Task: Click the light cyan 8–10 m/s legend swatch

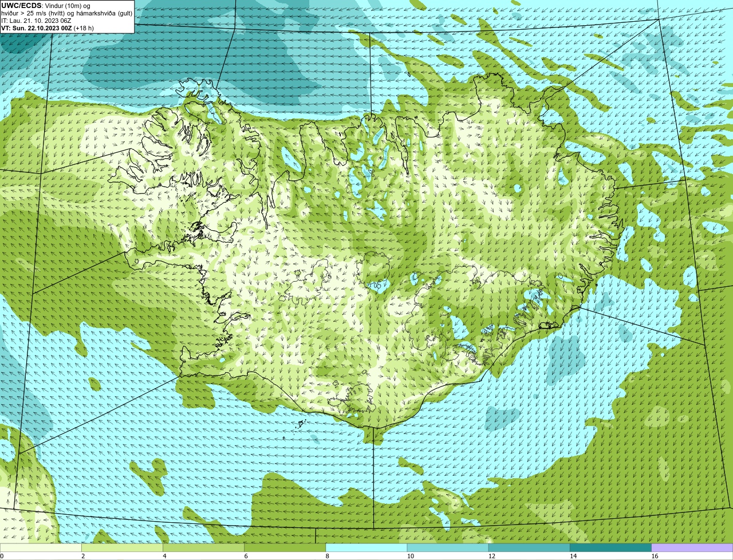Action: (366, 547)
